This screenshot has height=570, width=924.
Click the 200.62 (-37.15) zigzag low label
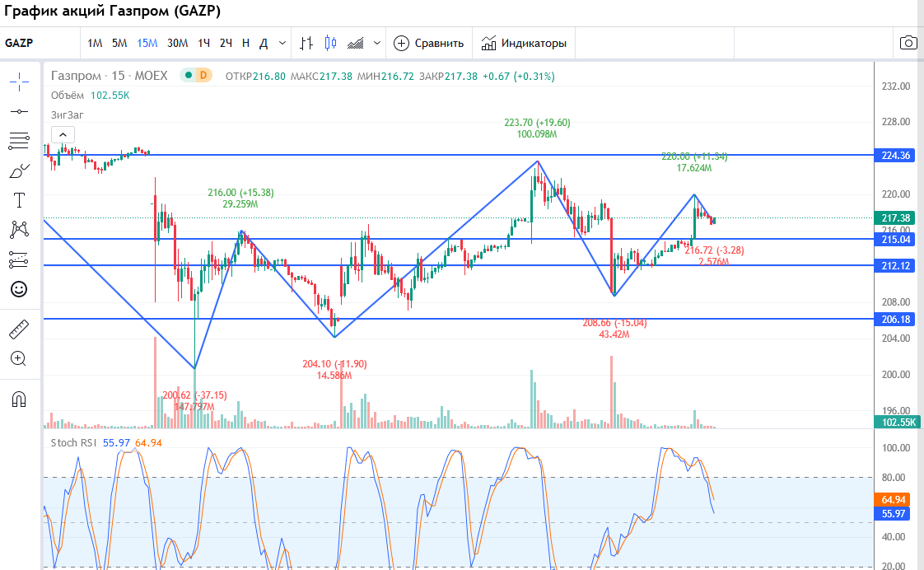[194, 395]
